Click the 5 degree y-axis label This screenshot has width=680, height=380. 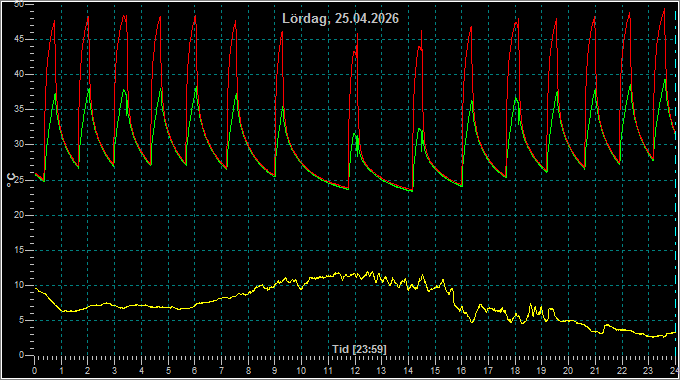click(22, 320)
